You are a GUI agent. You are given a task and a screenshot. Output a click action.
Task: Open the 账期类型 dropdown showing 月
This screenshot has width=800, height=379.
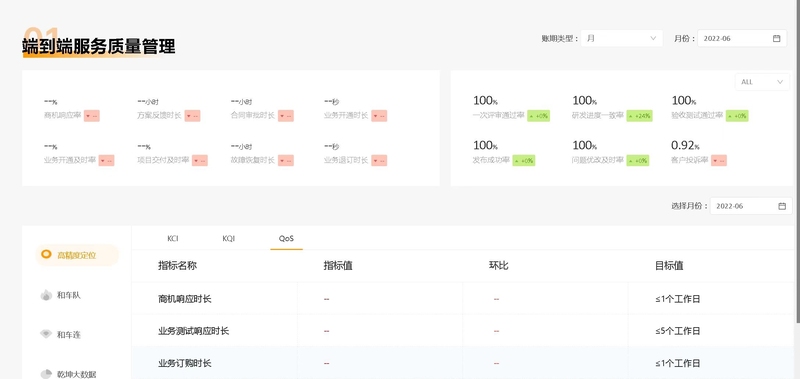point(621,38)
